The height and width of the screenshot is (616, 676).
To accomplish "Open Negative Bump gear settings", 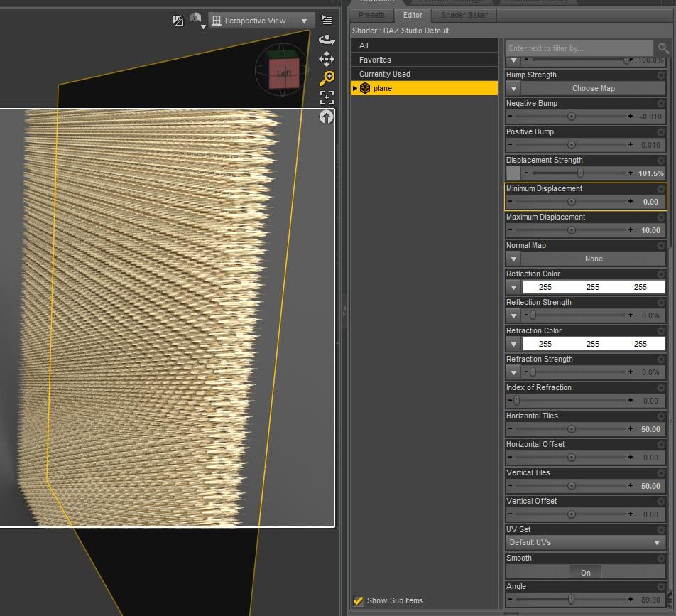I will pos(660,104).
